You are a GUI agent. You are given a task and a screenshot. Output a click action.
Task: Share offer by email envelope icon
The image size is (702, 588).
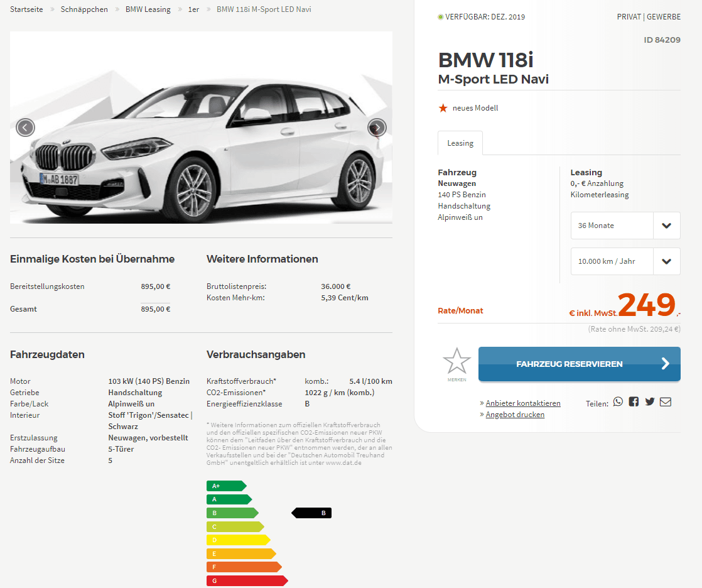click(x=666, y=401)
